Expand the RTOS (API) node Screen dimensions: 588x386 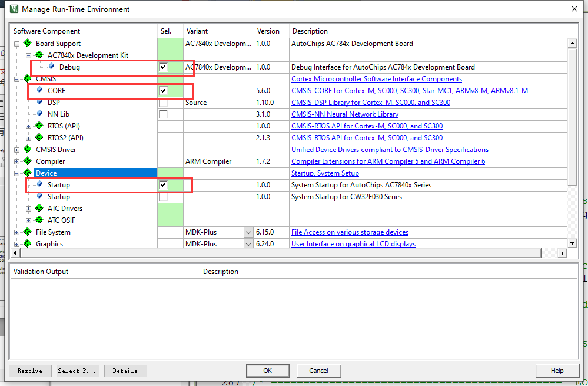click(28, 126)
